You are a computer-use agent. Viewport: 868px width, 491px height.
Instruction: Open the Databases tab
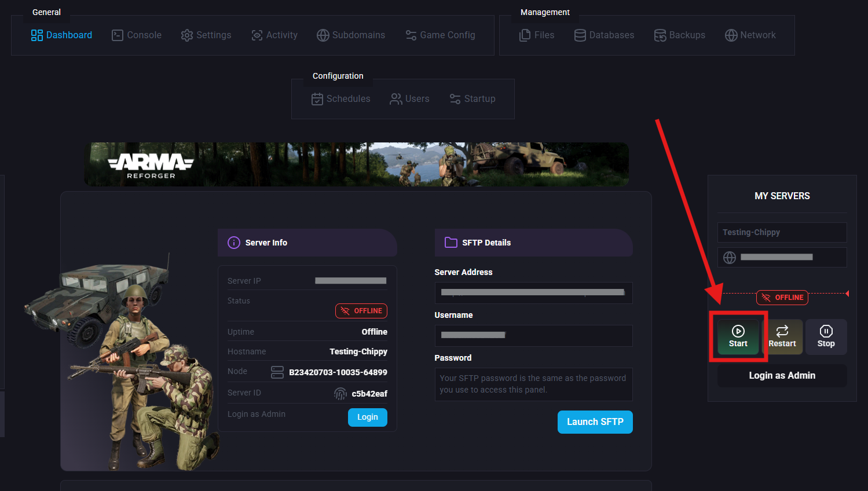[x=604, y=35]
